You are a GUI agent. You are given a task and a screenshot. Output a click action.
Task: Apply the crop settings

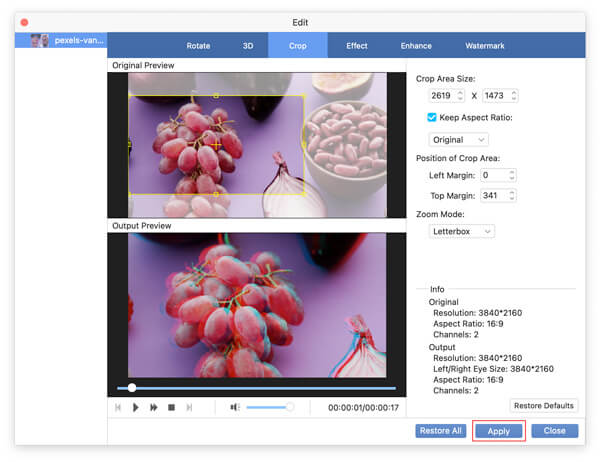click(x=499, y=431)
